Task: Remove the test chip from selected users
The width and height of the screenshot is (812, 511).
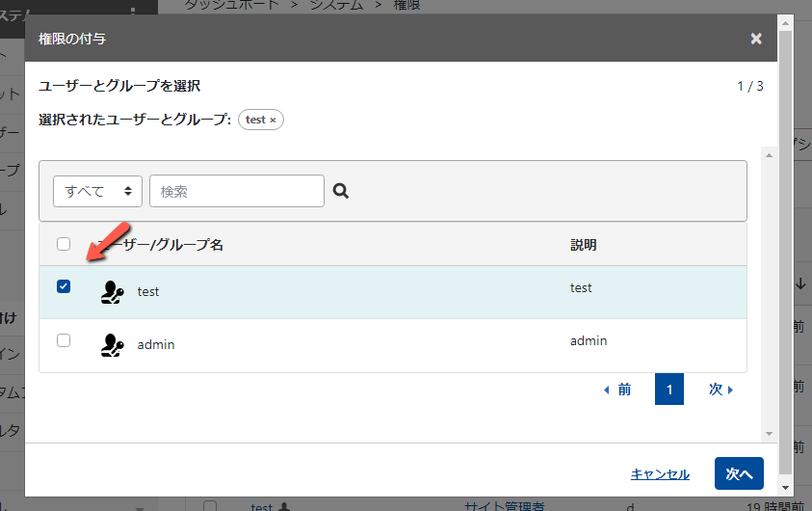Action: [273, 121]
